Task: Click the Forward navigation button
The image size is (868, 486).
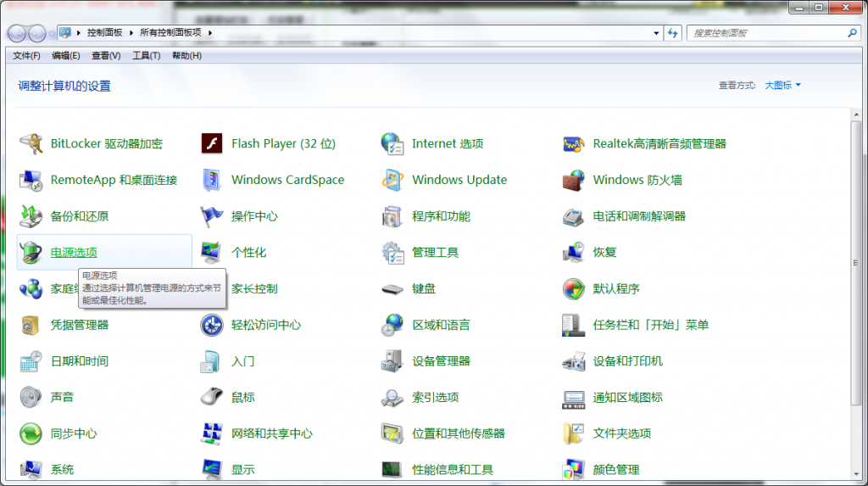Action: pyautogui.click(x=37, y=34)
